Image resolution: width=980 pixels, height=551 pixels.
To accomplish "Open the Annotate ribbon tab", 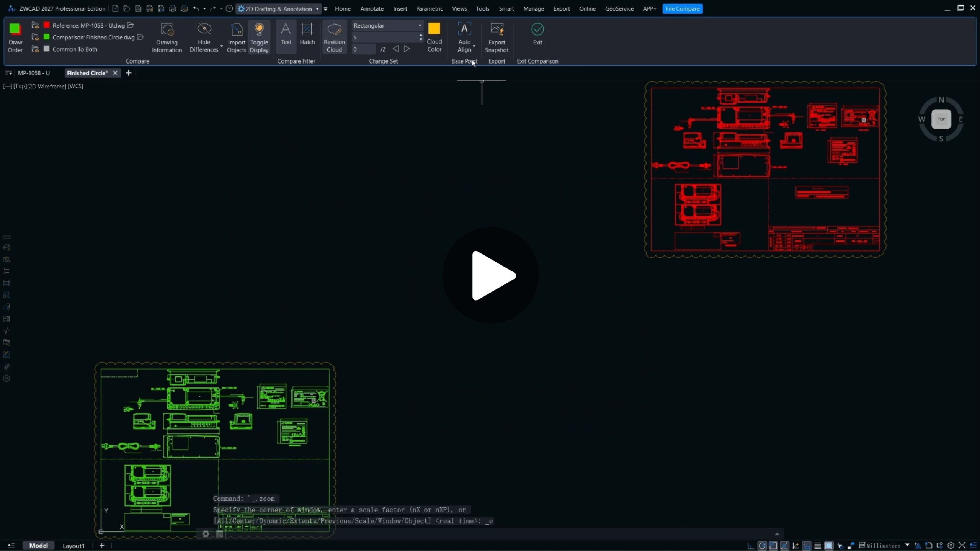I will (x=371, y=9).
